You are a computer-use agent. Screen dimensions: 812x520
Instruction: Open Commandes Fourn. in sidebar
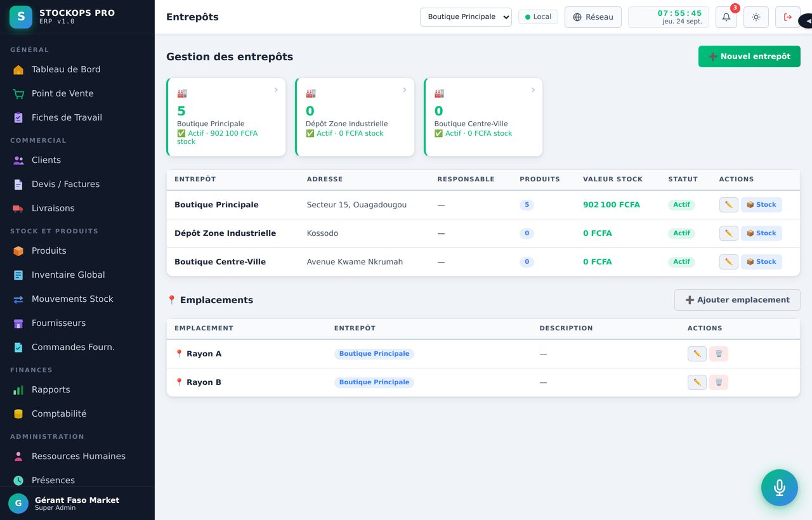pyautogui.click(x=77, y=348)
